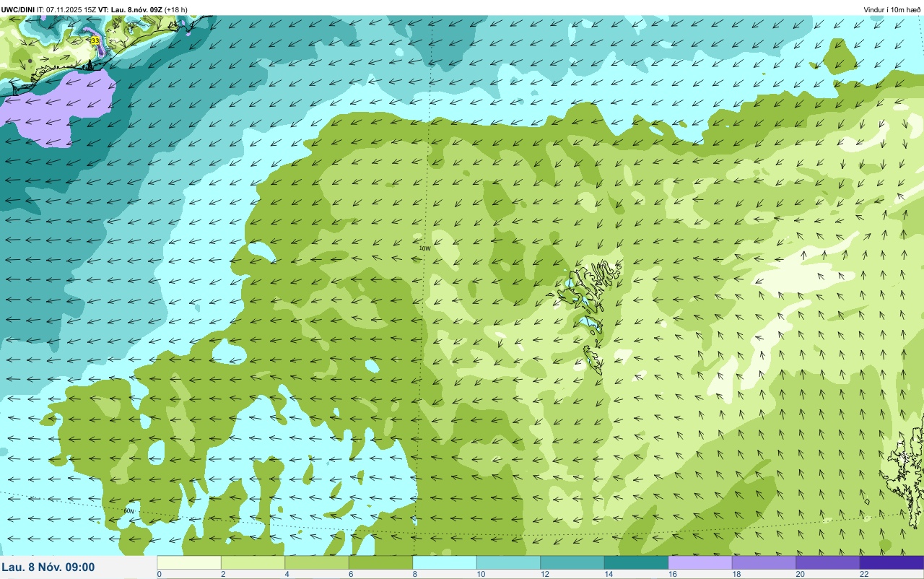Click the 16–18 lavender legend swatch
The height and width of the screenshot is (579, 924).
tap(700, 562)
